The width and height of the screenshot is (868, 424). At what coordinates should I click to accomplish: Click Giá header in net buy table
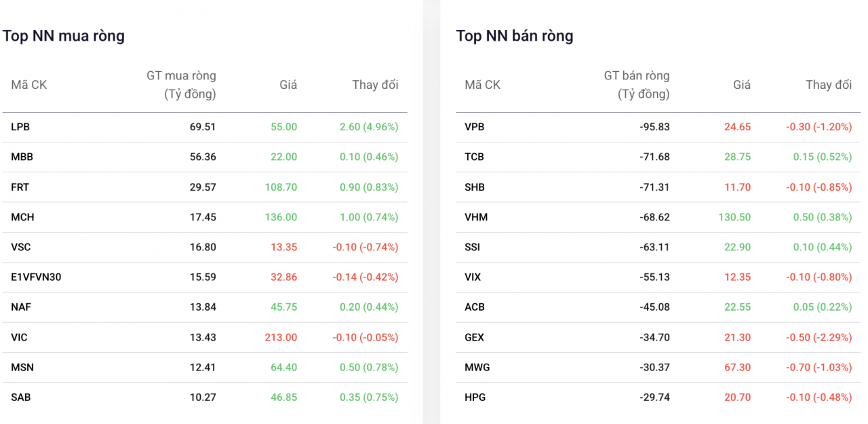point(288,85)
